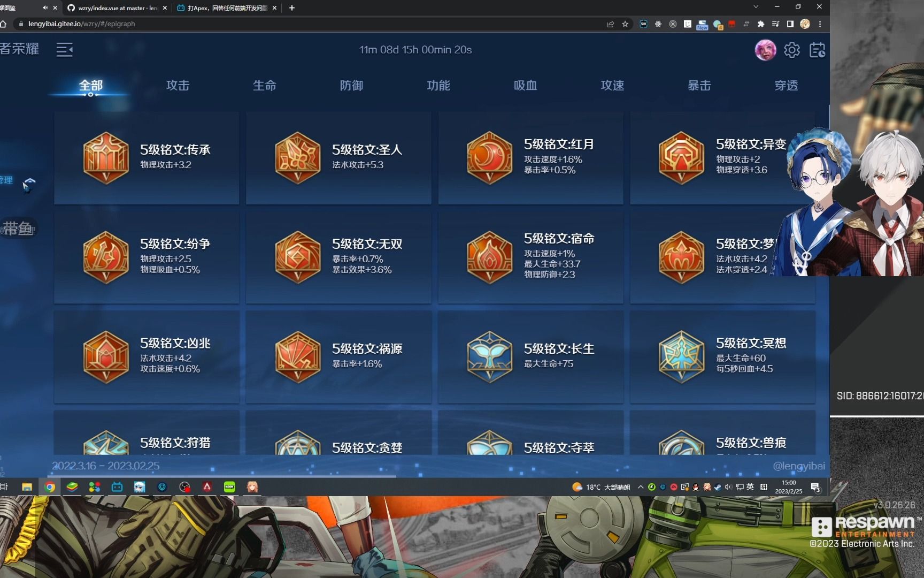924x578 pixels.
Task: Collapse the sidebar with the menu fold icon
Action: coord(64,50)
